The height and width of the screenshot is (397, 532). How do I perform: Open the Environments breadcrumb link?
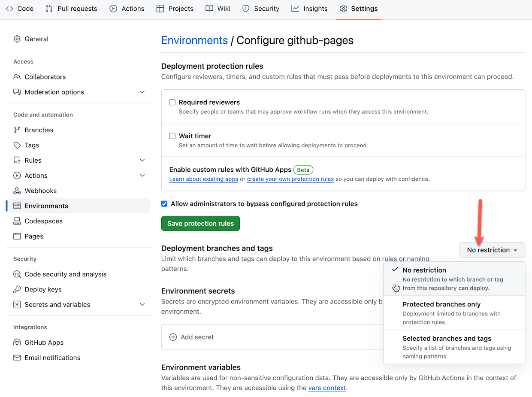[x=194, y=40]
